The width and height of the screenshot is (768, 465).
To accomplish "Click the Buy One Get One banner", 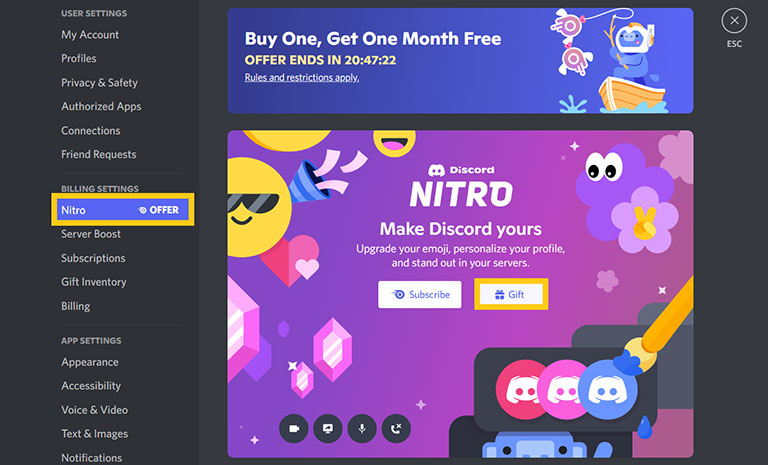I will coord(460,61).
